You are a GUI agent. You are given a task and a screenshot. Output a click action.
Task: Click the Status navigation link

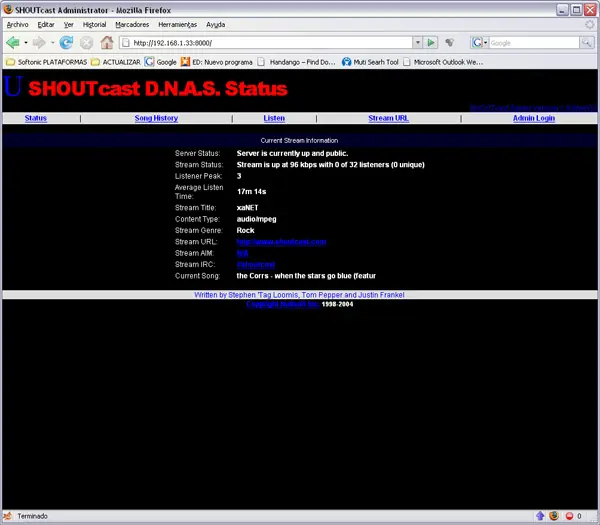tap(36, 118)
